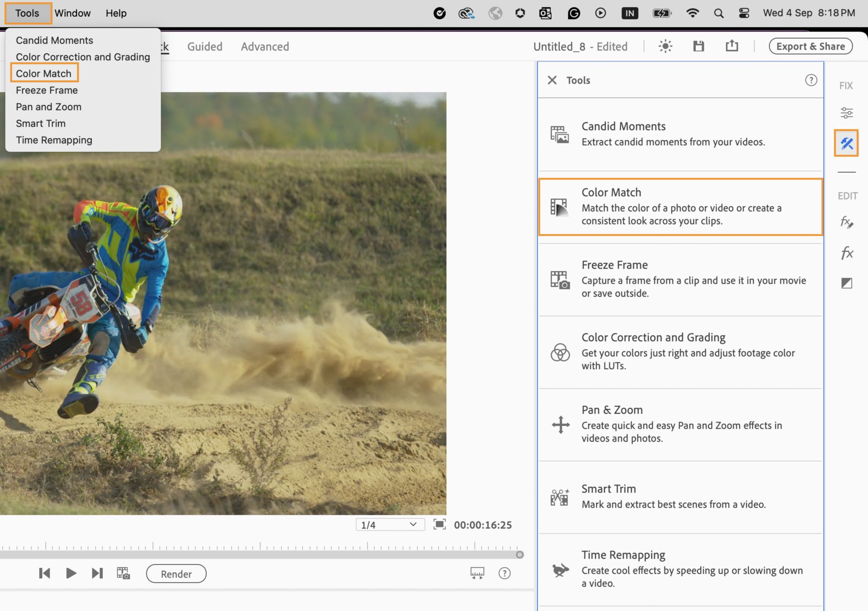This screenshot has height=611, width=868.
Task: Choose Pan and Zoom menu entry
Action: [x=48, y=107]
